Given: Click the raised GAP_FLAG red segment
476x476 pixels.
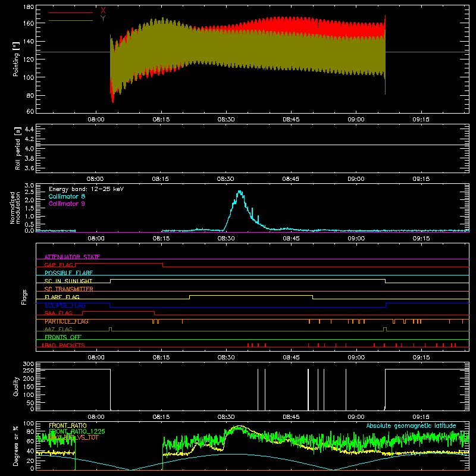Looking at the screenshot, I should pyautogui.click(x=119, y=263).
